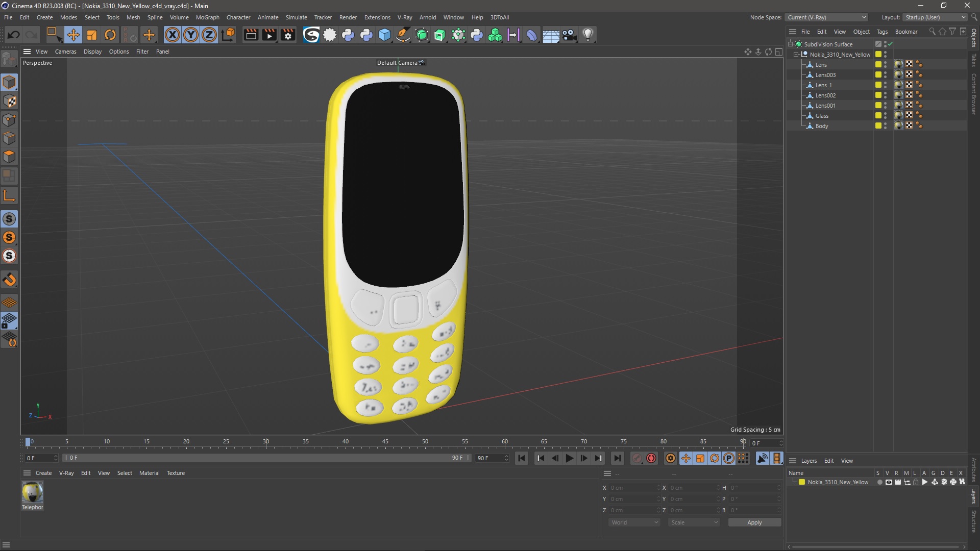Open viewport Cameras menu

click(65, 52)
